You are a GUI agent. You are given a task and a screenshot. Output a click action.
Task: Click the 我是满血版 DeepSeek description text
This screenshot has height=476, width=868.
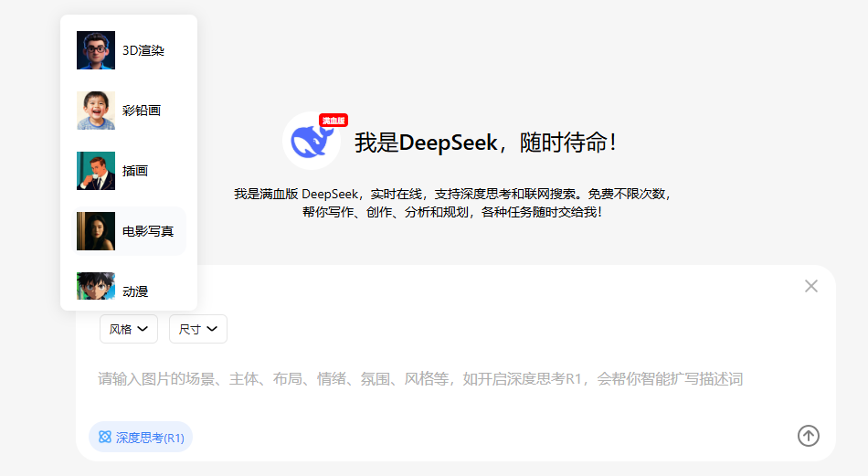tap(451, 203)
